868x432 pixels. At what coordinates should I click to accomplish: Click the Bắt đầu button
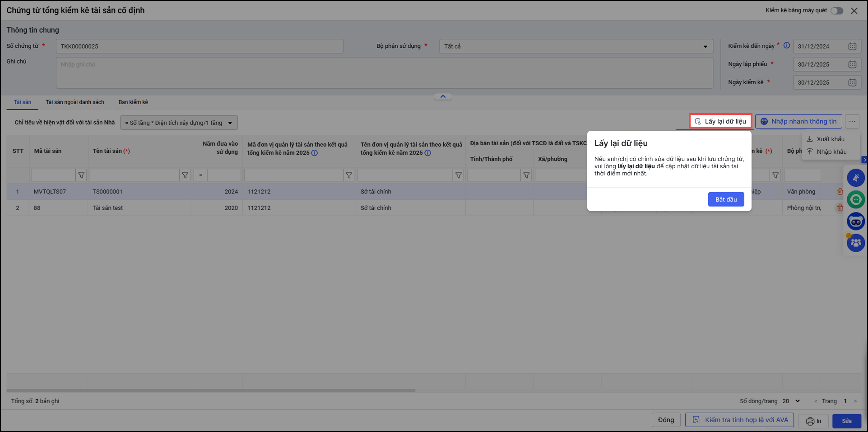click(726, 199)
